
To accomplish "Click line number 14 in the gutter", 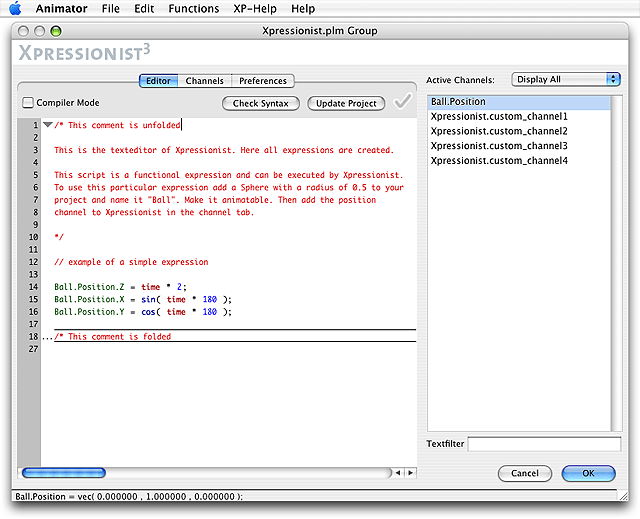I will [x=33, y=287].
